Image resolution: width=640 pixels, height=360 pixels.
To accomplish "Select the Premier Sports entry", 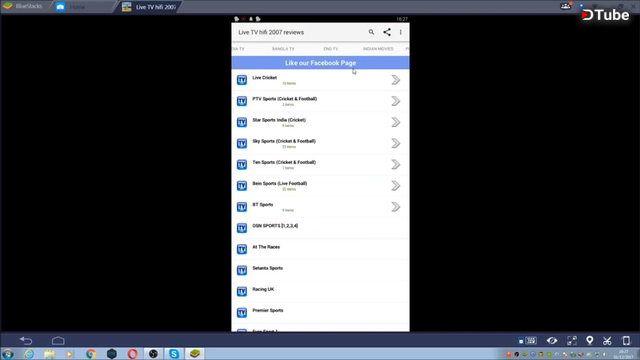I will click(x=320, y=313).
